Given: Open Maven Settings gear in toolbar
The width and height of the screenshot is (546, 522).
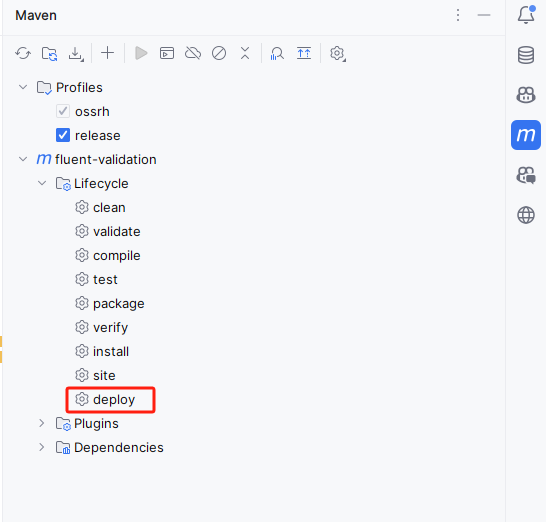Looking at the screenshot, I should pos(337,54).
